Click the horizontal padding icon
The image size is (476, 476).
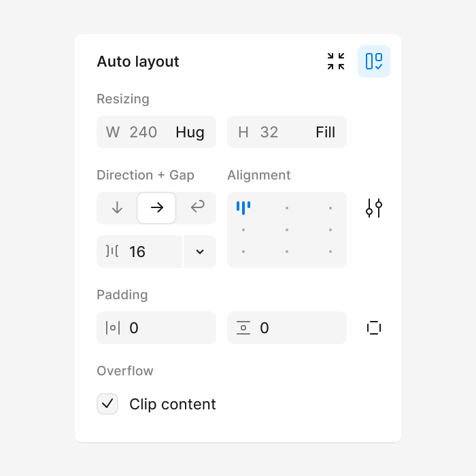(113, 328)
